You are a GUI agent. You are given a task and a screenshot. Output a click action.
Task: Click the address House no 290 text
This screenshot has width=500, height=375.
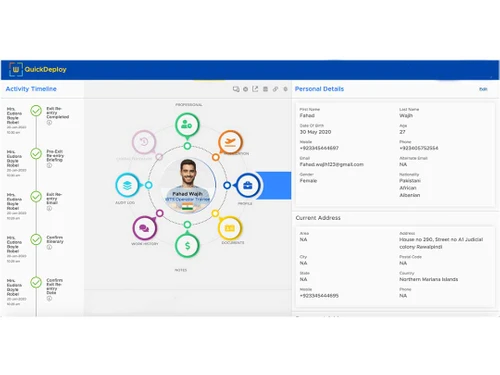tap(441, 243)
